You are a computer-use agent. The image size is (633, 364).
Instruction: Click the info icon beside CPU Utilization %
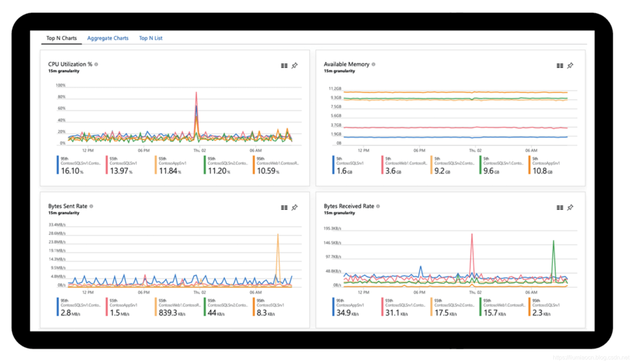click(96, 64)
